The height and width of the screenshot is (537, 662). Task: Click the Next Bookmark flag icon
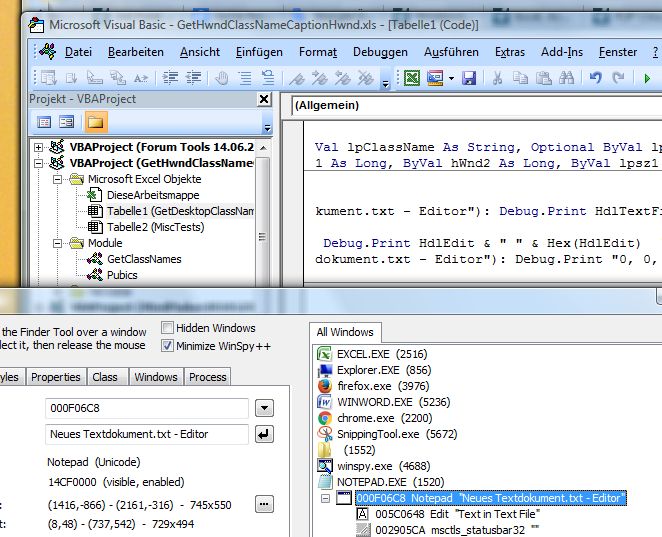point(320,78)
